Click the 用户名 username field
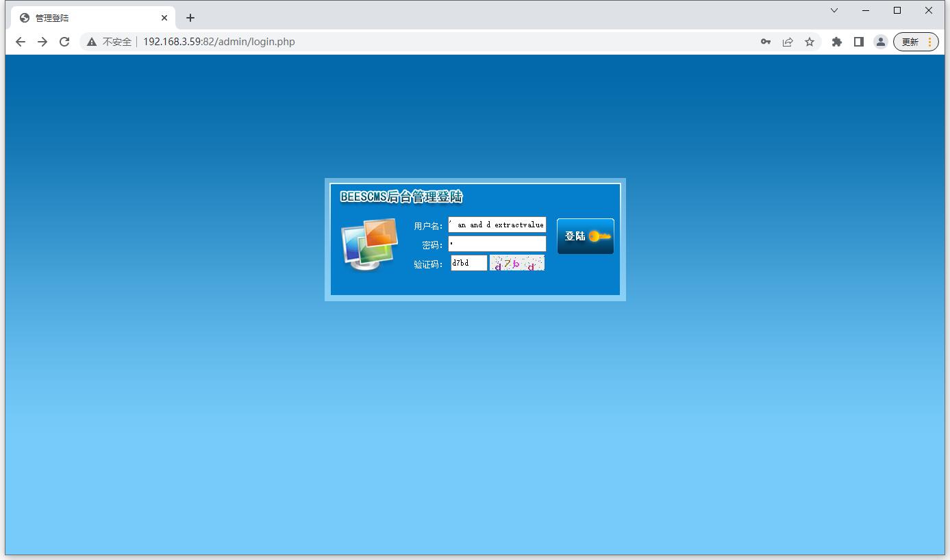Screen dimensions: 950x560 point(497,225)
